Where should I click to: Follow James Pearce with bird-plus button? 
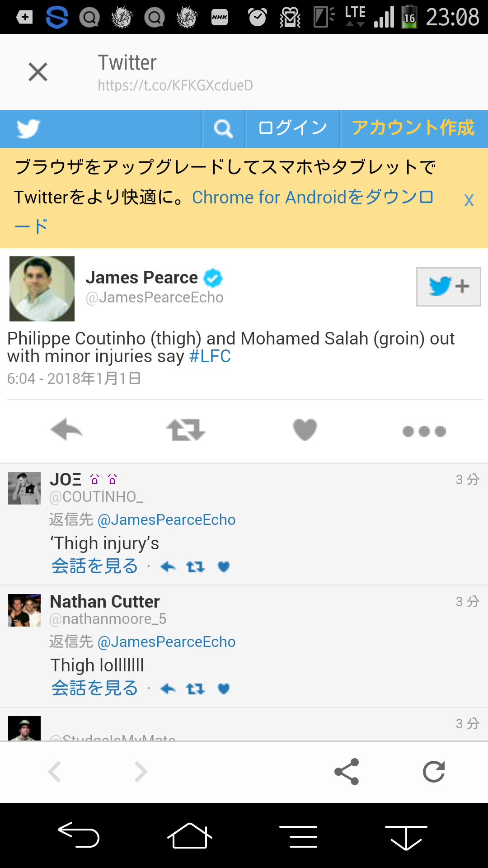pyautogui.click(x=448, y=287)
